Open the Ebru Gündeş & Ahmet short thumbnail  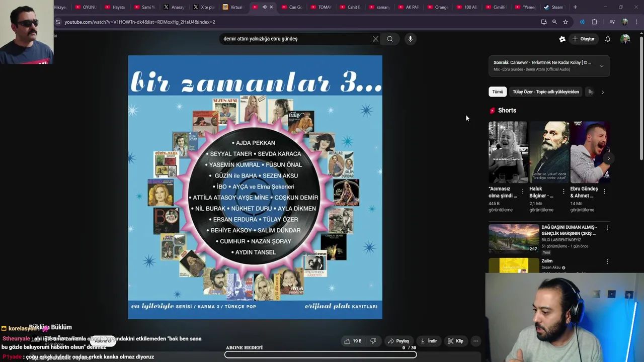click(x=590, y=152)
